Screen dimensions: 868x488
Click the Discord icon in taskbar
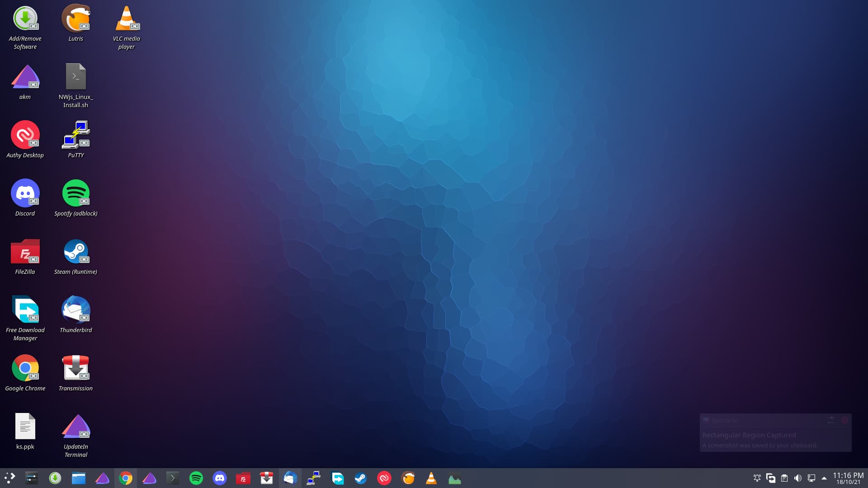tap(220, 478)
